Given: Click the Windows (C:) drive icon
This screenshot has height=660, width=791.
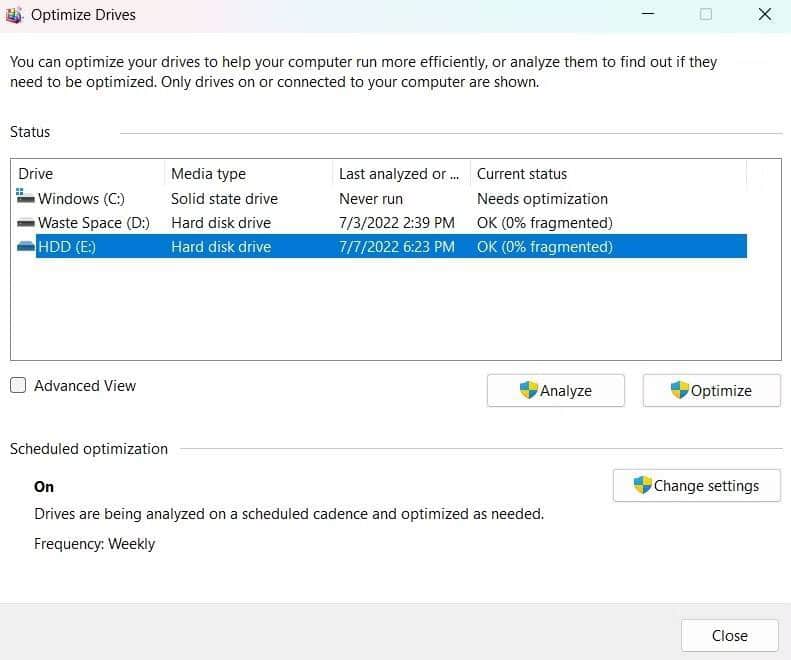Looking at the screenshot, I should [x=26, y=198].
